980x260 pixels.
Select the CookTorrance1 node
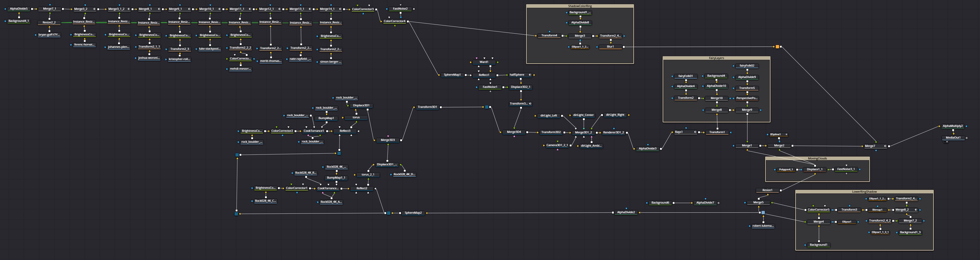[x=314, y=131]
